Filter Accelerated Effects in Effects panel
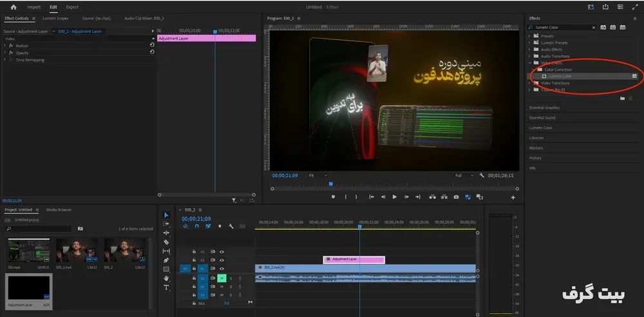This screenshot has width=644, height=317. [x=603, y=27]
